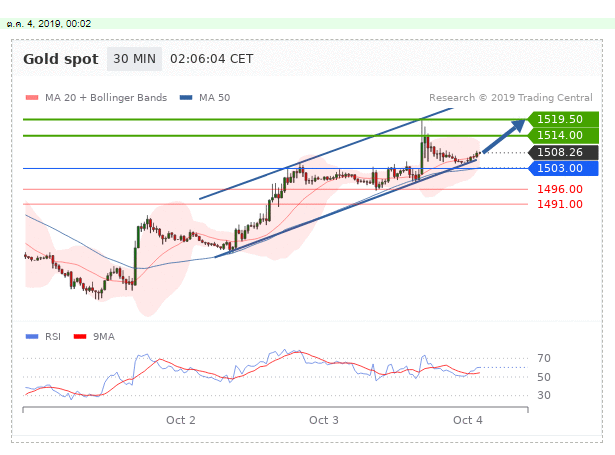Click the MA 50 legend label
Viewport: 615px width, 455px height.
[x=215, y=98]
